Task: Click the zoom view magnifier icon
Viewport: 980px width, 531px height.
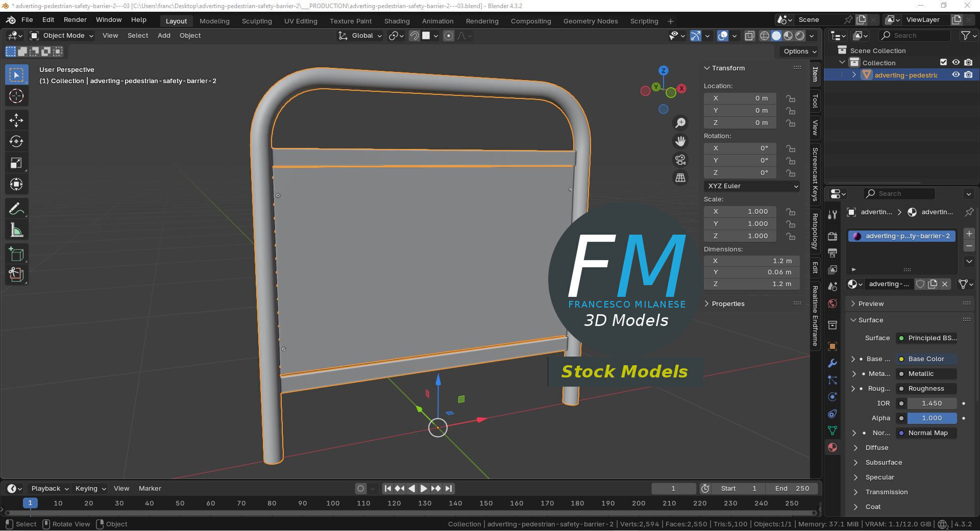Action: [680, 123]
